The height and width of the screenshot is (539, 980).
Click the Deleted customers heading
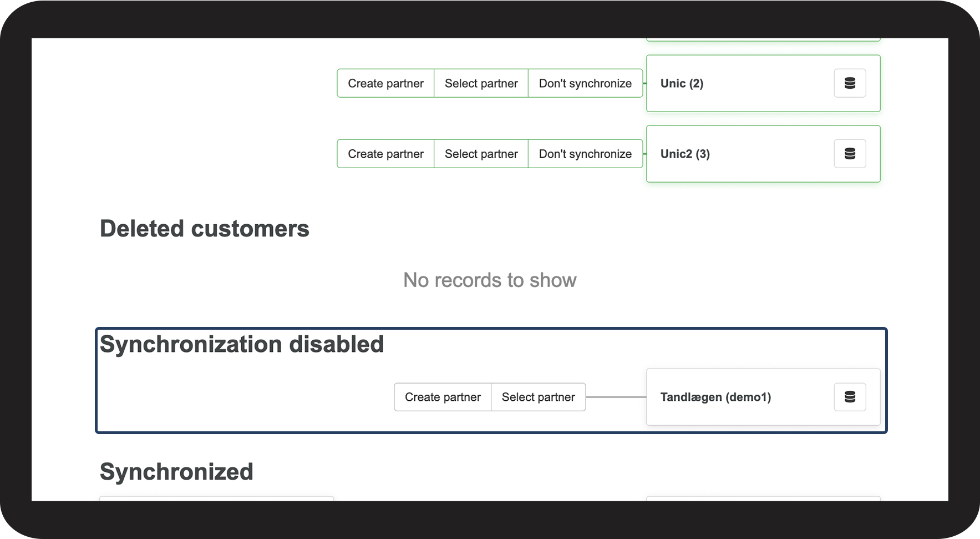pos(204,229)
